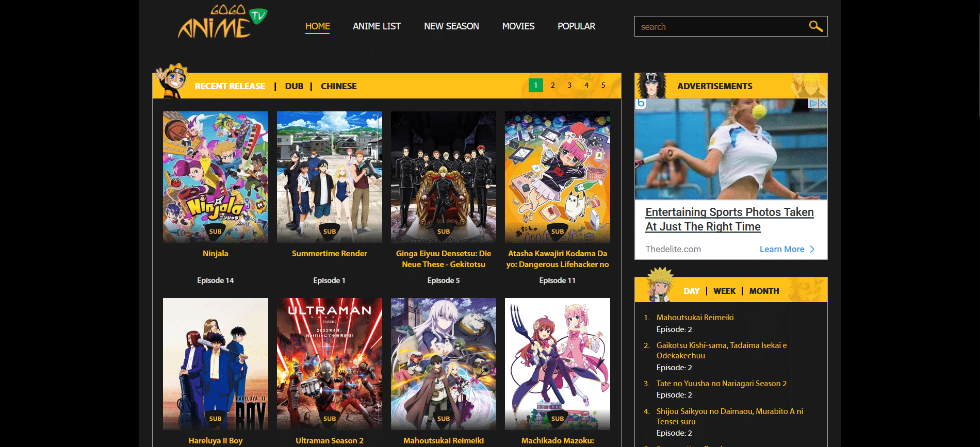
Task: Select the RECENT RELEASE tab
Action: point(230,86)
